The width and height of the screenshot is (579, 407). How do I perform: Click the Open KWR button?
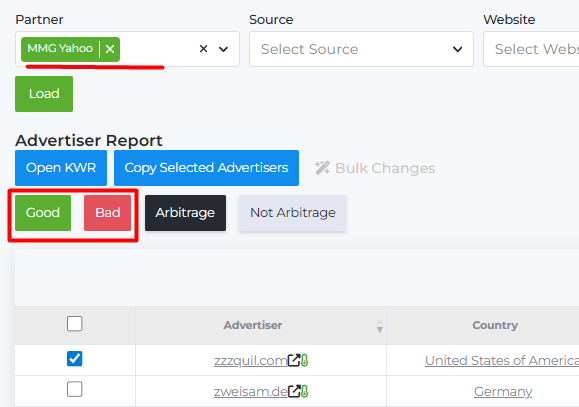tap(61, 168)
